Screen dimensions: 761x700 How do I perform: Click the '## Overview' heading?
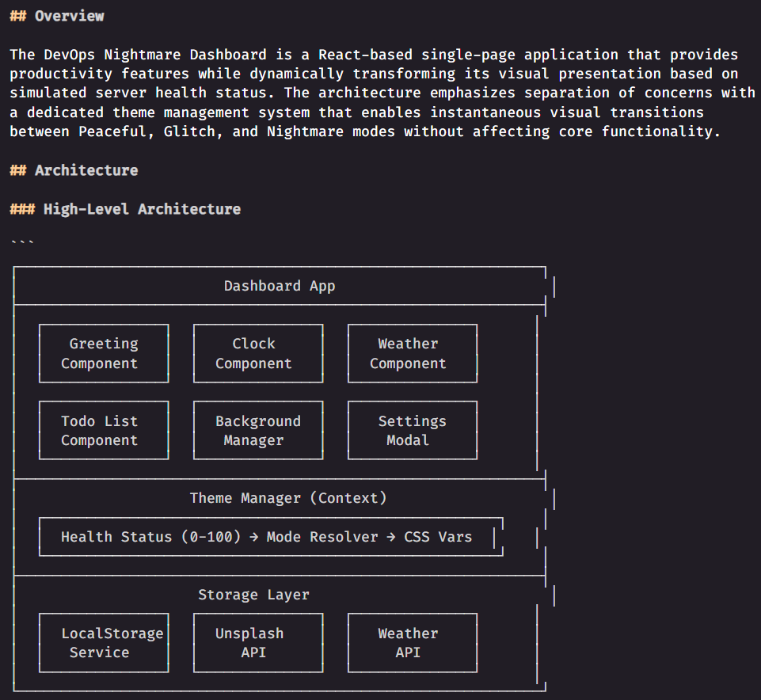(x=57, y=16)
